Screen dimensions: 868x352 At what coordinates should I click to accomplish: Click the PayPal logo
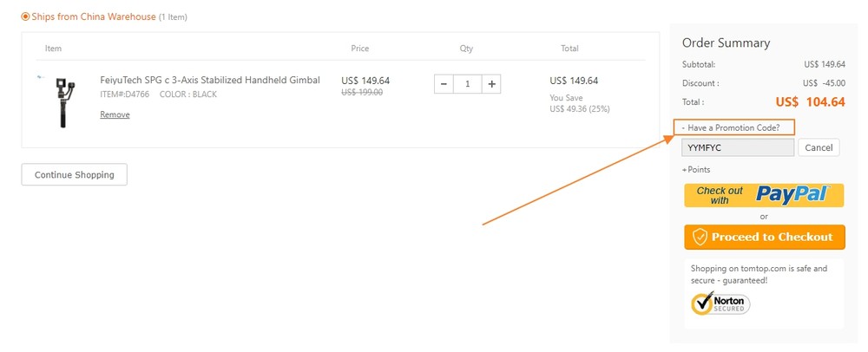pos(792,194)
